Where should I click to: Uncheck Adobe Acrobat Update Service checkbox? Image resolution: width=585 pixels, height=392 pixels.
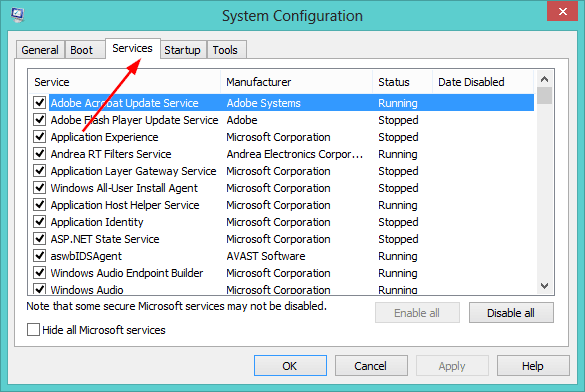tap(40, 103)
